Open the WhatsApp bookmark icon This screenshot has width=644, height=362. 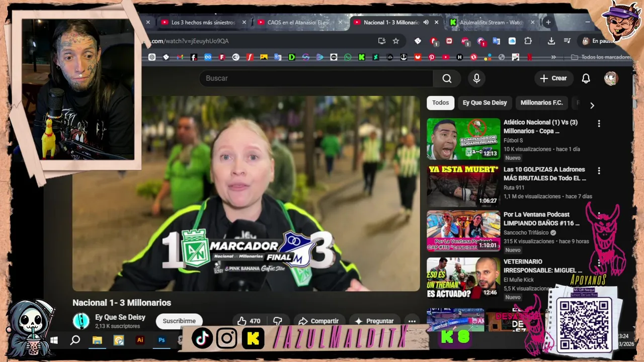tap(348, 57)
